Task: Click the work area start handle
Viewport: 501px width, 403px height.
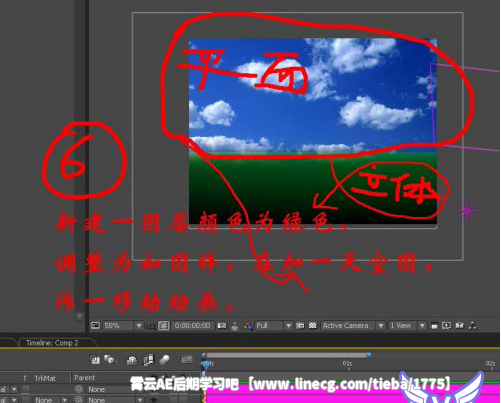Action: pyautogui.click(x=204, y=355)
